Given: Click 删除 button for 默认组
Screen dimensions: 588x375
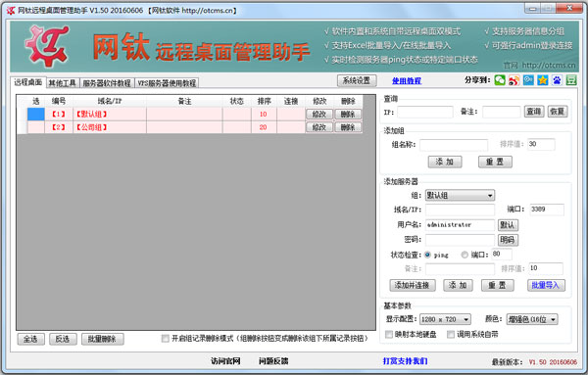Looking at the screenshot, I should point(348,114).
